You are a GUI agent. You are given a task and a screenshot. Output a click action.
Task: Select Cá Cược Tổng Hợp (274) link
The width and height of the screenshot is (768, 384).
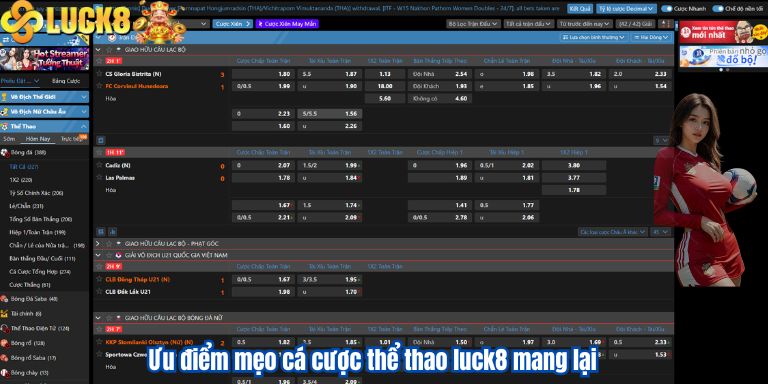coord(40,272)
